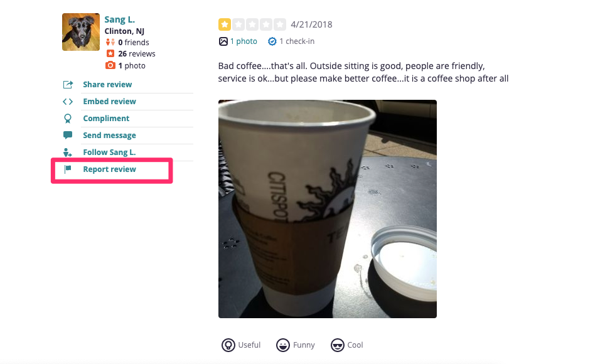Select the Embed review option

click(x=110, y=102)
